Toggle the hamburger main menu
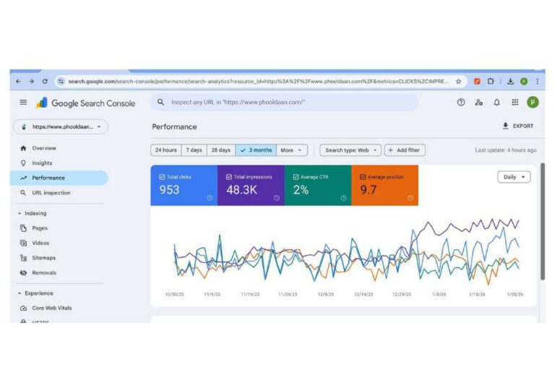This screenshot has height=392, width=555. pyautogui.click(x=23, y=103)
